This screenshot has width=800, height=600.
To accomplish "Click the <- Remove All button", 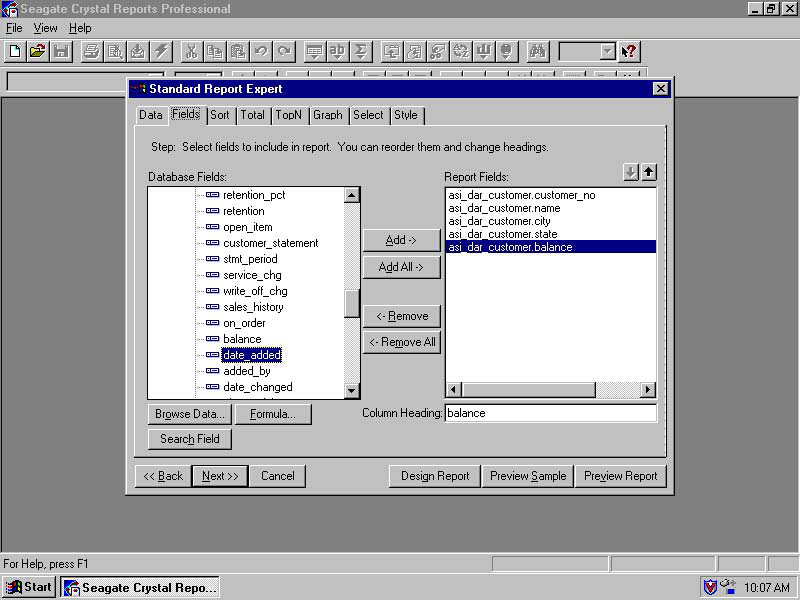I will 402,342.
